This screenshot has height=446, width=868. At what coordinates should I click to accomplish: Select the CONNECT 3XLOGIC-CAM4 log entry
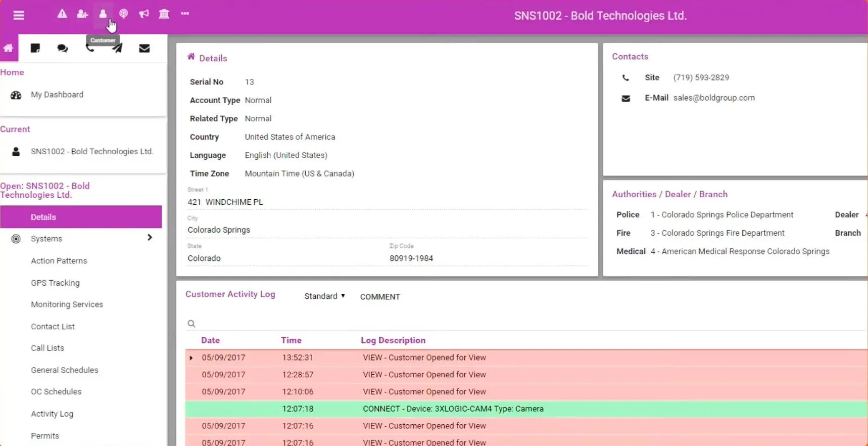pos(453,409)
